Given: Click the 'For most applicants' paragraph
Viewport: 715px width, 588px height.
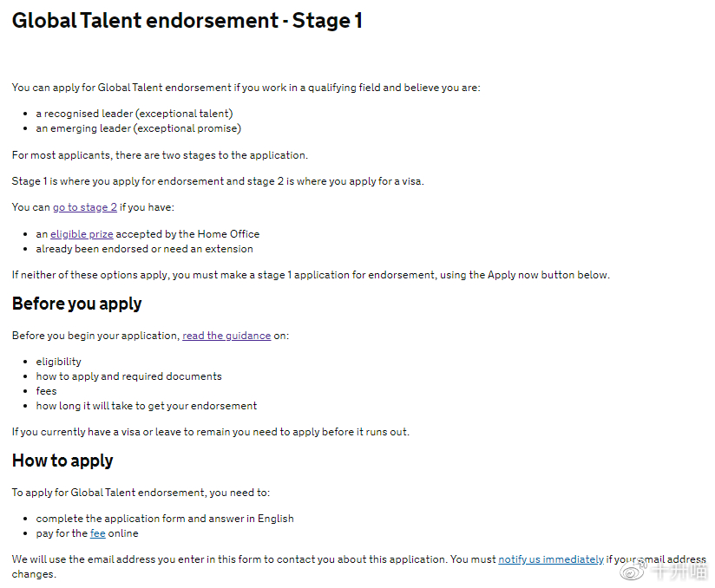Looking at the screenshot, I should pos(160,155).
